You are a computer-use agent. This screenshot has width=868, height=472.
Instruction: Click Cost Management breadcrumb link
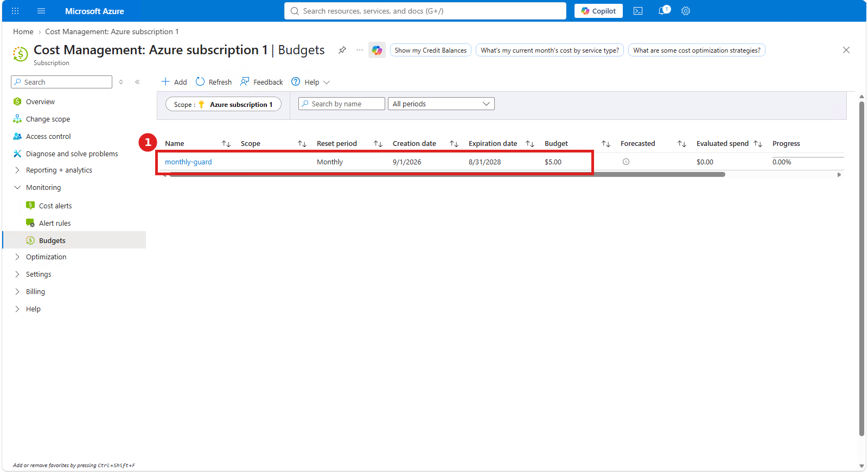[112, 32]
